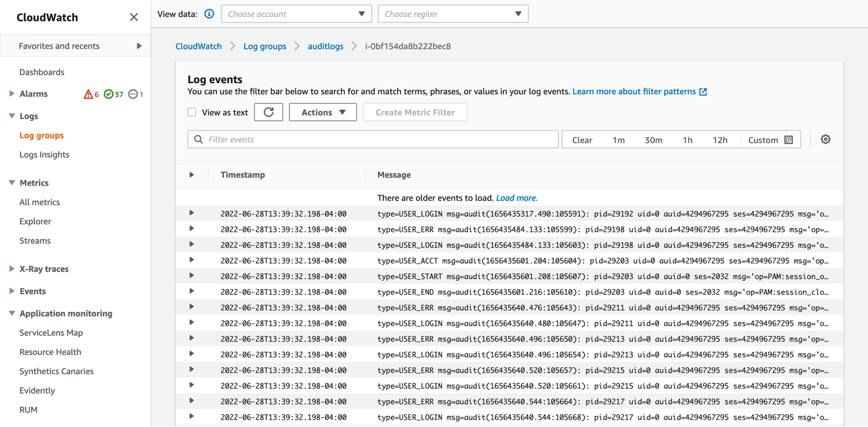Open Logs Insights from the sidebar
This screenshot has height=427, width=868.
click(44, 154)
